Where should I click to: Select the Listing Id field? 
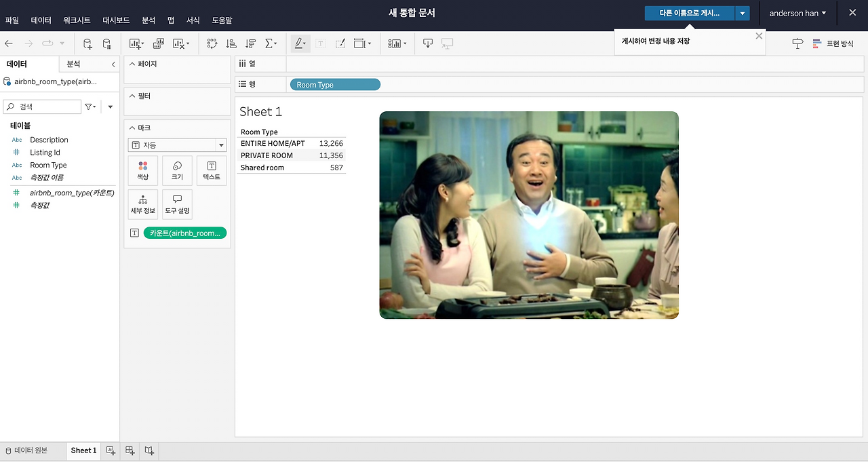pos(45,153)
